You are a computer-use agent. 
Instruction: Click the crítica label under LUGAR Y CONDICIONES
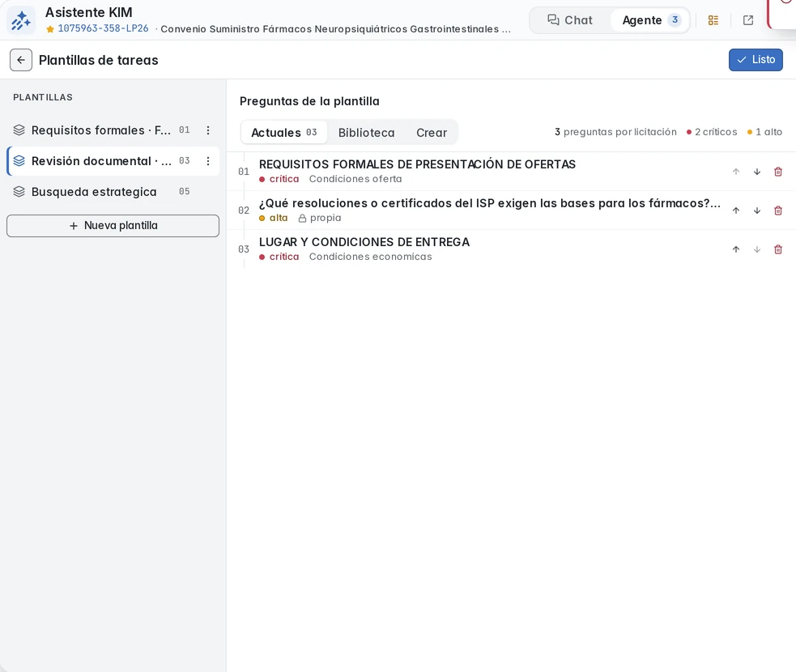coord(283,257)
